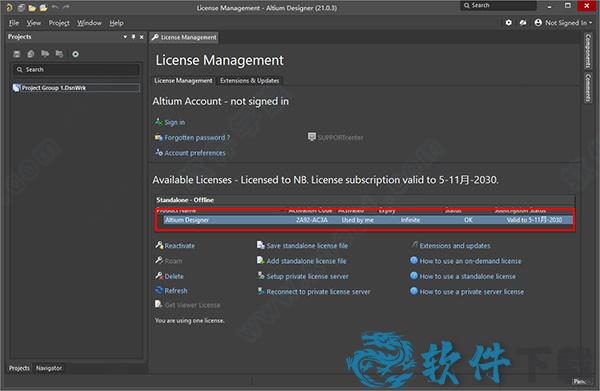Click the Roam link

click(x=173, y=261)
